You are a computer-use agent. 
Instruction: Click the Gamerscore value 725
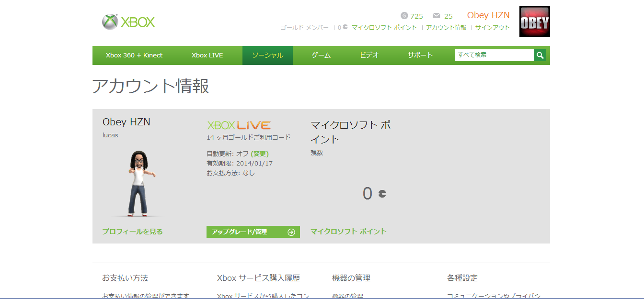click(417, 16)
